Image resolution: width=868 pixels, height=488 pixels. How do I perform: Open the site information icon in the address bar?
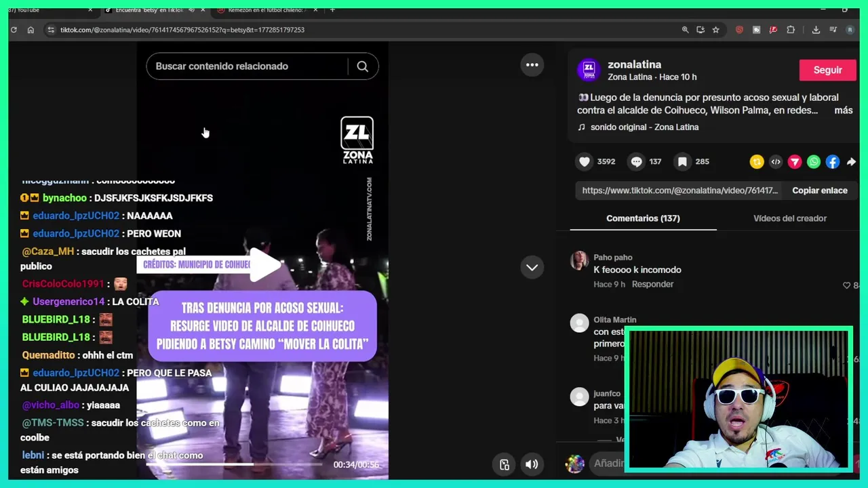click(x=51, y=30)
